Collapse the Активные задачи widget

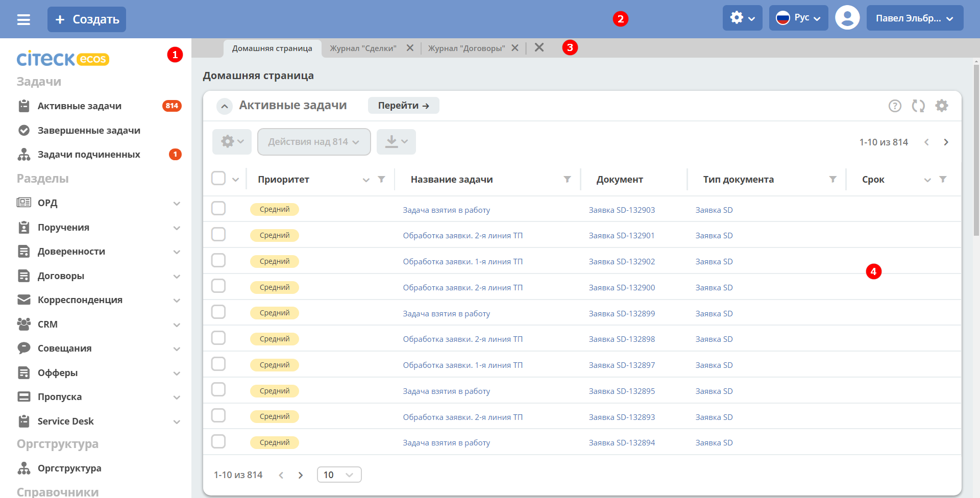tap(225, 106)
